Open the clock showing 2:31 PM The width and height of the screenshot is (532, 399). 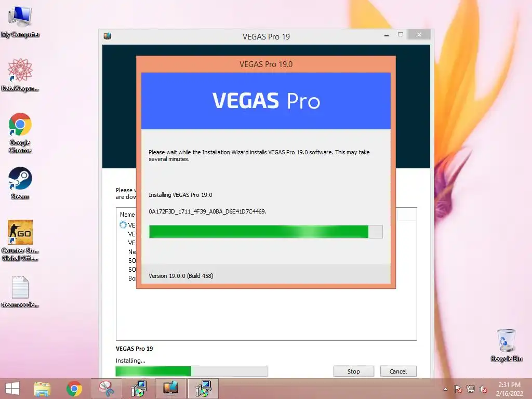(509, 389)
